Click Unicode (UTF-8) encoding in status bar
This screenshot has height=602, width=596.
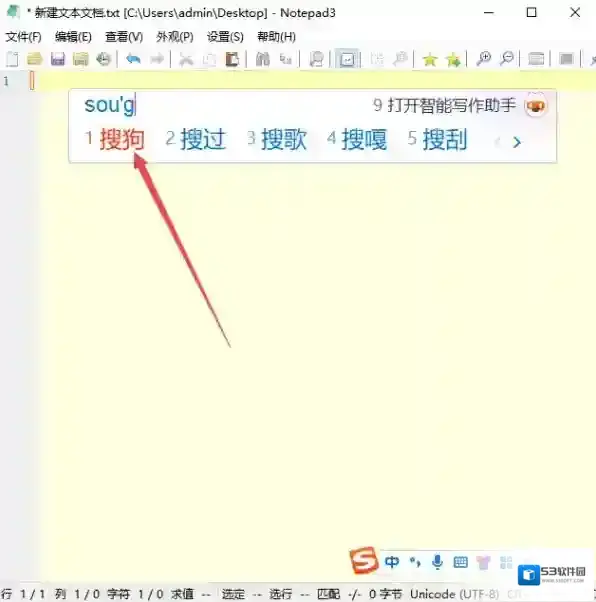pos(454,594)
